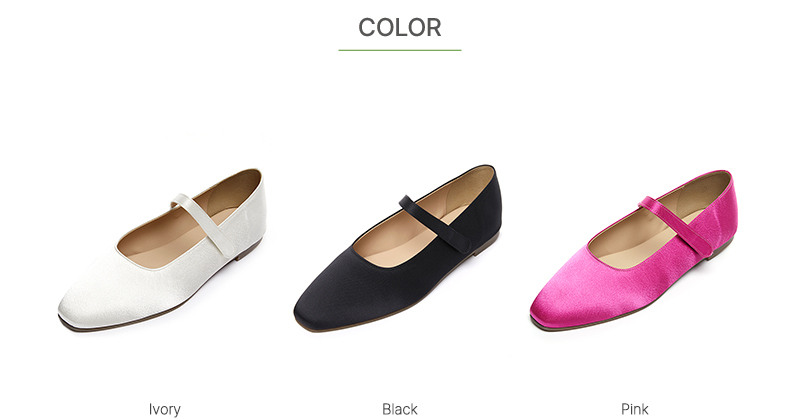Viewport: 800px width, 420px height.
Task: Click the Pink color label
Action: pos(635,409)
